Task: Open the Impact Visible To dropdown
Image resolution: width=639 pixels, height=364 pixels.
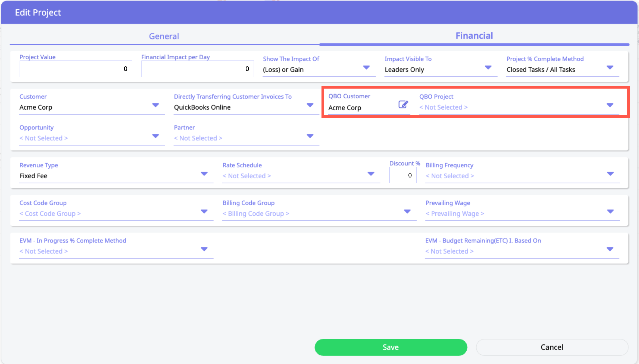Action: [488, 68]
